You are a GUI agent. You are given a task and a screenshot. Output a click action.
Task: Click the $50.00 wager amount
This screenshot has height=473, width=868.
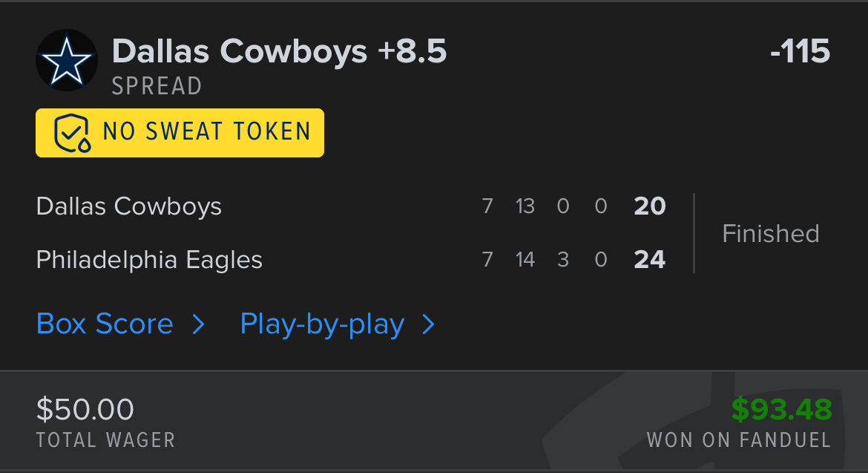(85, 409)
